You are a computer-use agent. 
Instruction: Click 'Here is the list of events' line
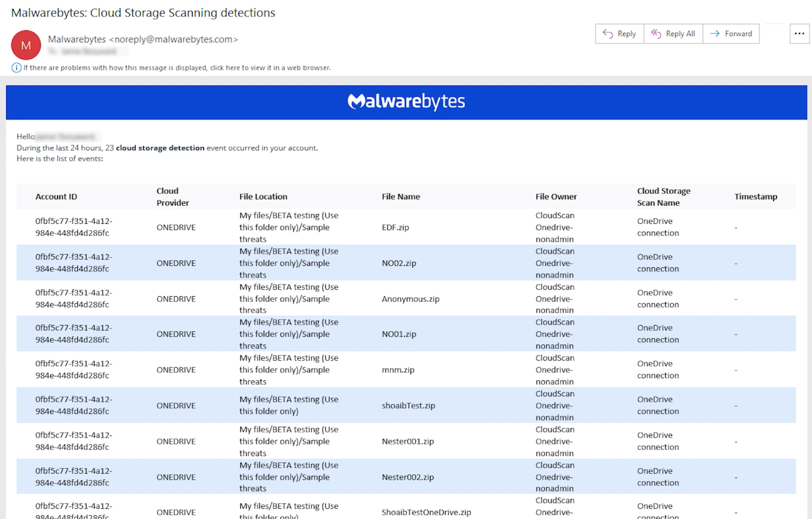pyautogui.click(x=60, y=159)
